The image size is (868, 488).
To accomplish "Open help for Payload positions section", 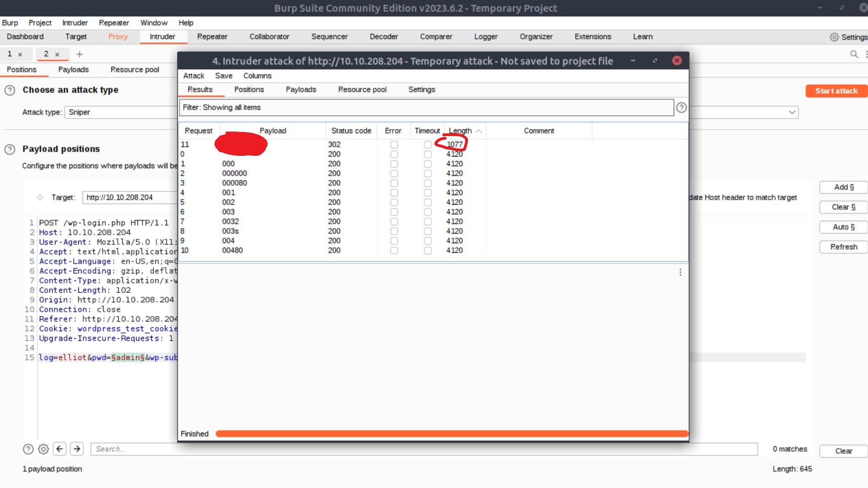I will [x=10, y=149].
